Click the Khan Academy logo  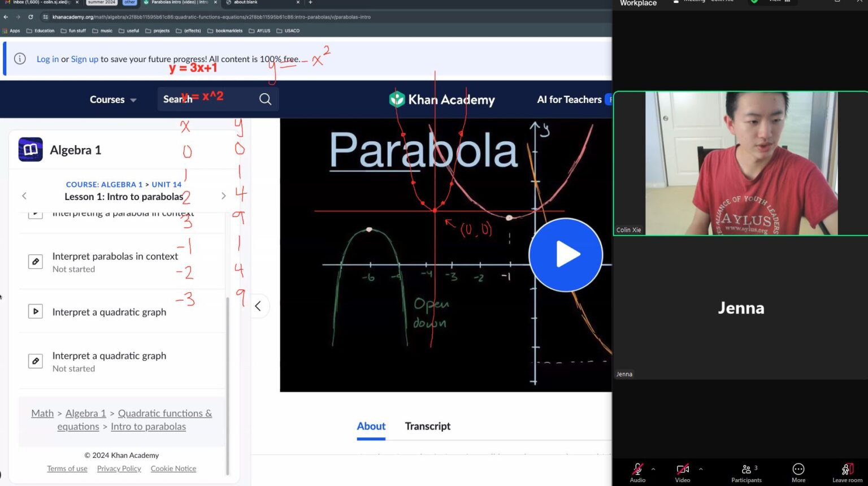coord(442,99)
